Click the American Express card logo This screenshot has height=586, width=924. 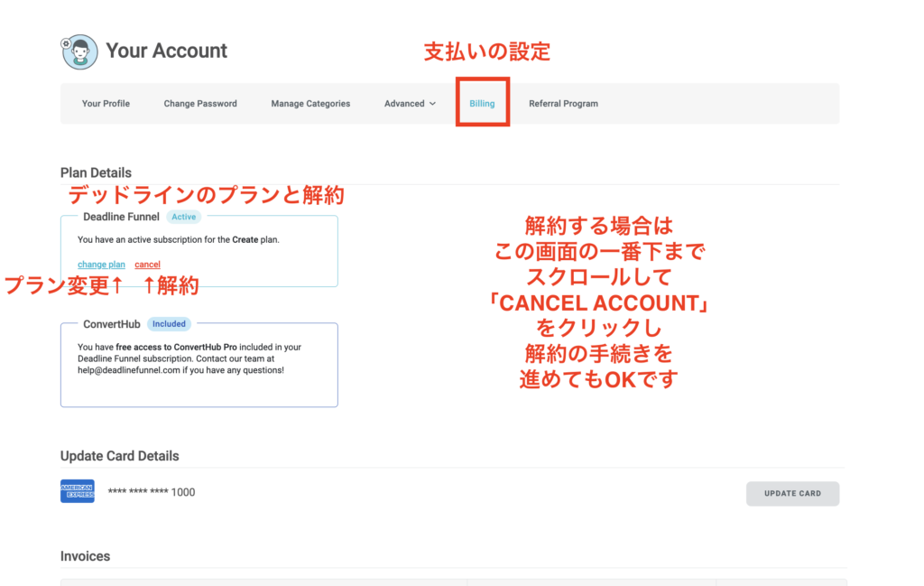point(78,491)
